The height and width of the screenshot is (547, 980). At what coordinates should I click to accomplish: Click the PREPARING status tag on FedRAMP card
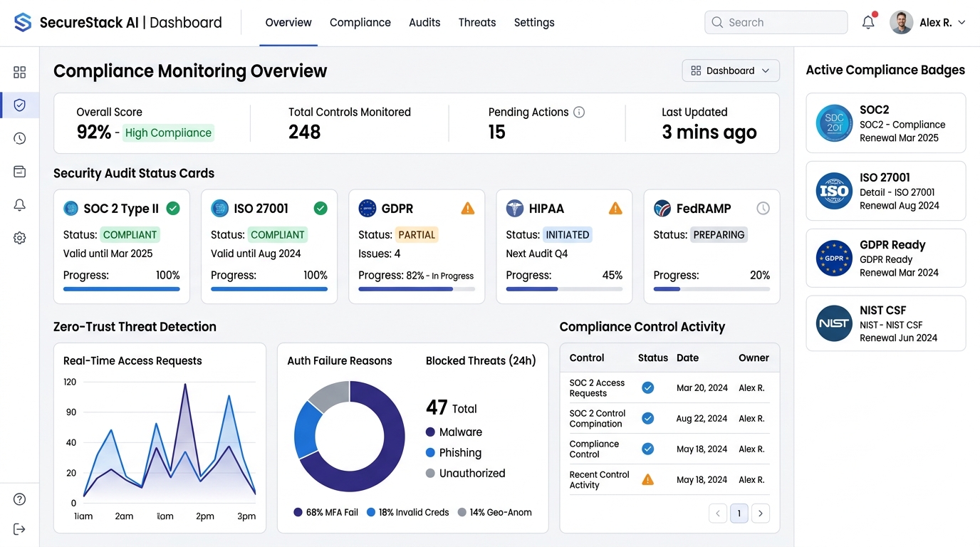(x=719, y=234)
